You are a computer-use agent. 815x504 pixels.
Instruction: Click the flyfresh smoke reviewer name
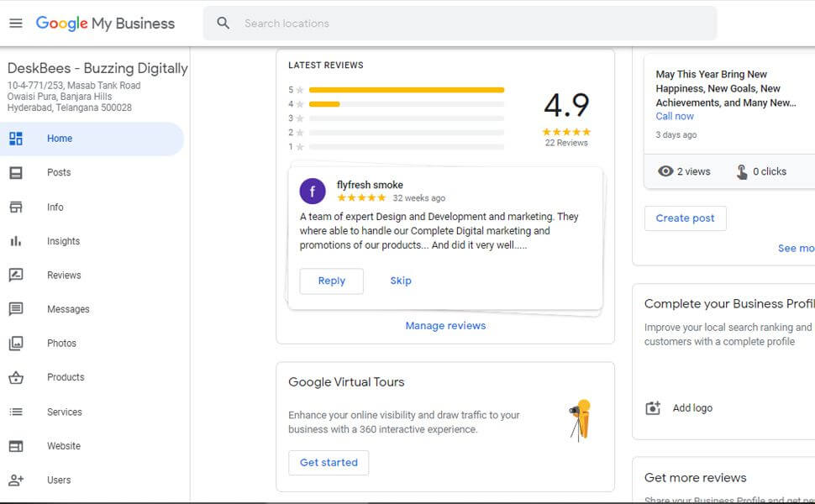tap(370, 185)
